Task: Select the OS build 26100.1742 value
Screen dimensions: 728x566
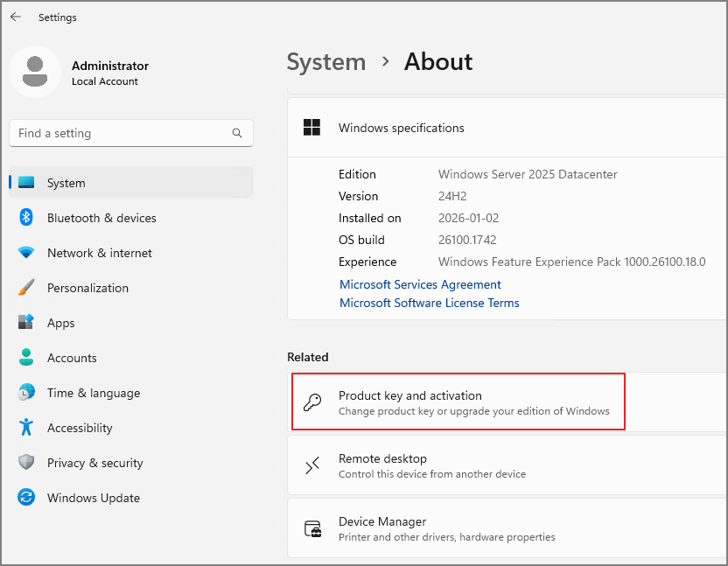Action: point(467,240)
